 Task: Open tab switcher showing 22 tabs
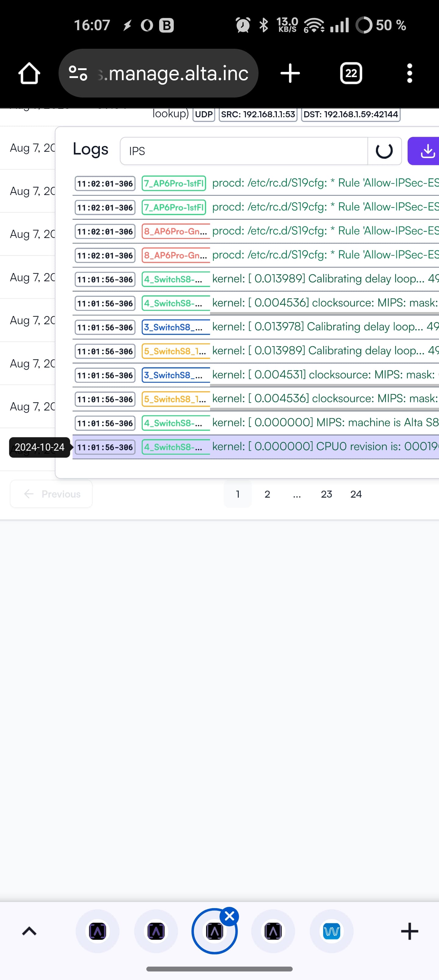click(351, 73)
